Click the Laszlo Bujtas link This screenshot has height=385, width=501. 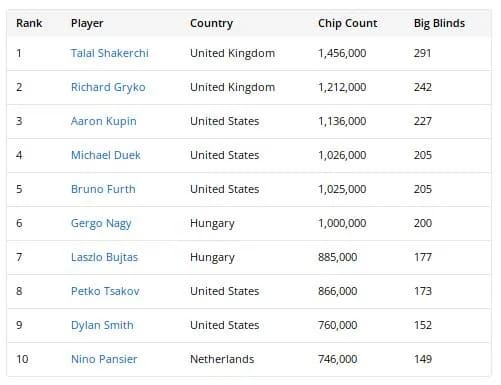click(x=104, y=257)
